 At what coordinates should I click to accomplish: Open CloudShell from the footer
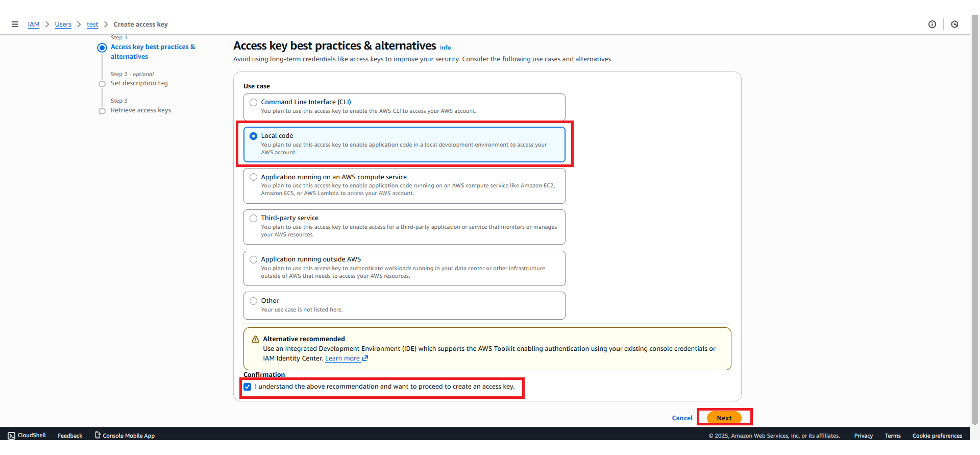click(x=27, y=436)
